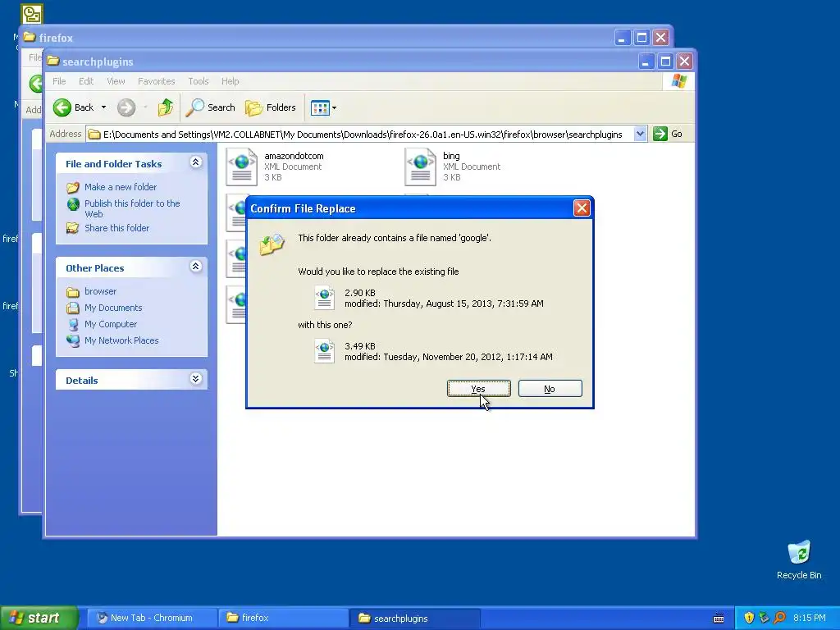This screenshot has height=630, width=840.
Task: Open My Network Places link
Action: pos(121,340)
